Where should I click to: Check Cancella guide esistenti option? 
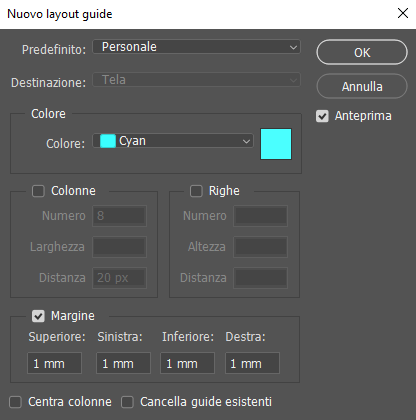point(127,402)
